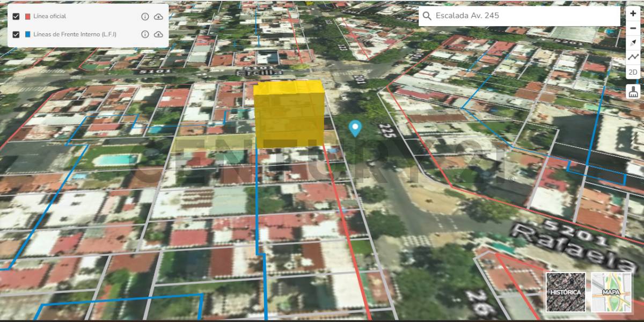Uncheck the Línea oficial checkbox

[16, 17]
